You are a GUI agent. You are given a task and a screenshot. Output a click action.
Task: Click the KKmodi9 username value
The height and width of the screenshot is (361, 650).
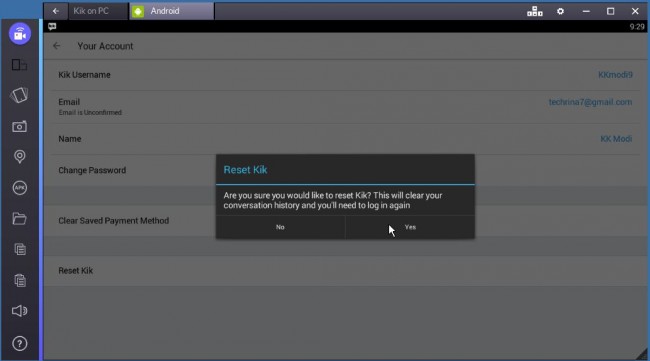pos(615,75)
